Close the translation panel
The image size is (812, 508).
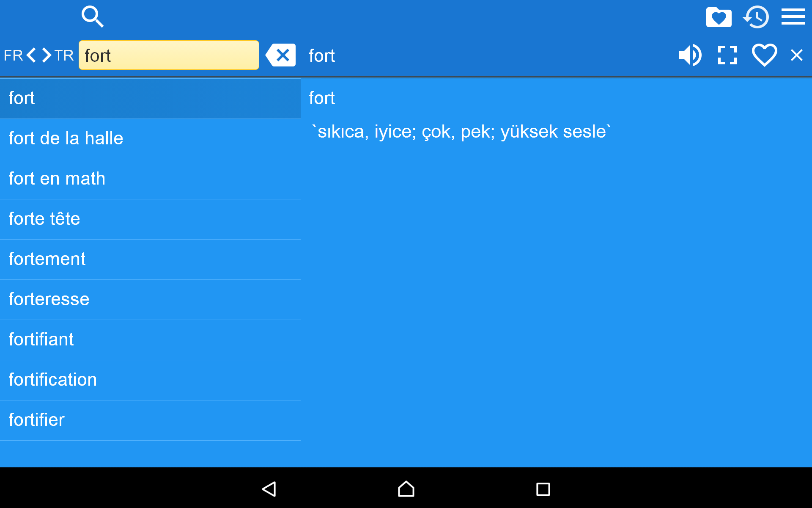pos(796,55)
